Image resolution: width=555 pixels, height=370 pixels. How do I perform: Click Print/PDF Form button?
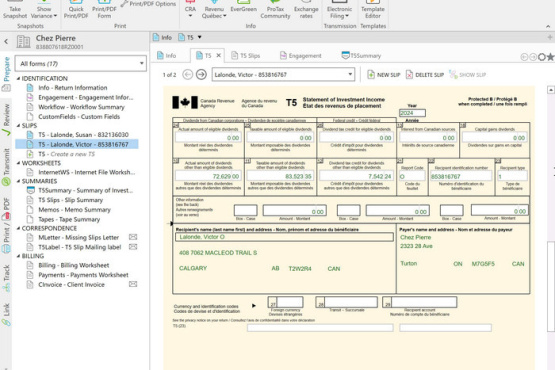click(104, 10)
